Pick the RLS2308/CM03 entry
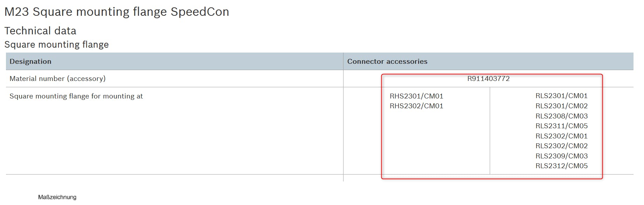 point(561,116)
